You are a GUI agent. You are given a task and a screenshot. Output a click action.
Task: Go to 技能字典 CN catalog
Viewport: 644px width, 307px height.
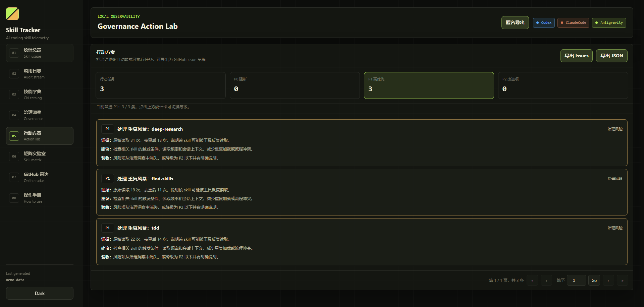(x=40, y=95)
